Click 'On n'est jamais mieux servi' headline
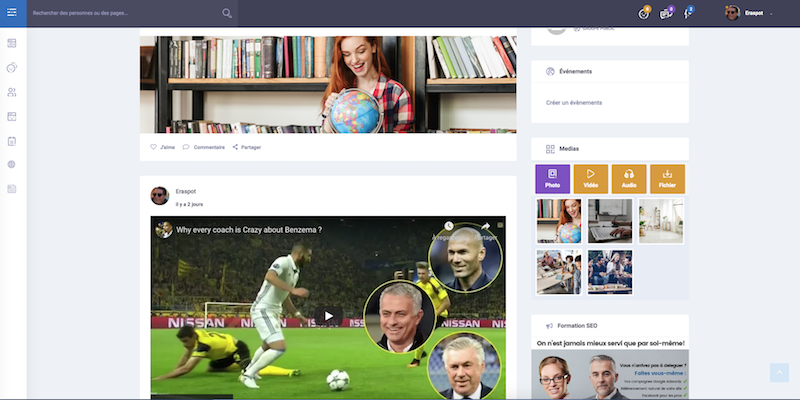Viewport: 800px width, 400px height. (611, 343)
